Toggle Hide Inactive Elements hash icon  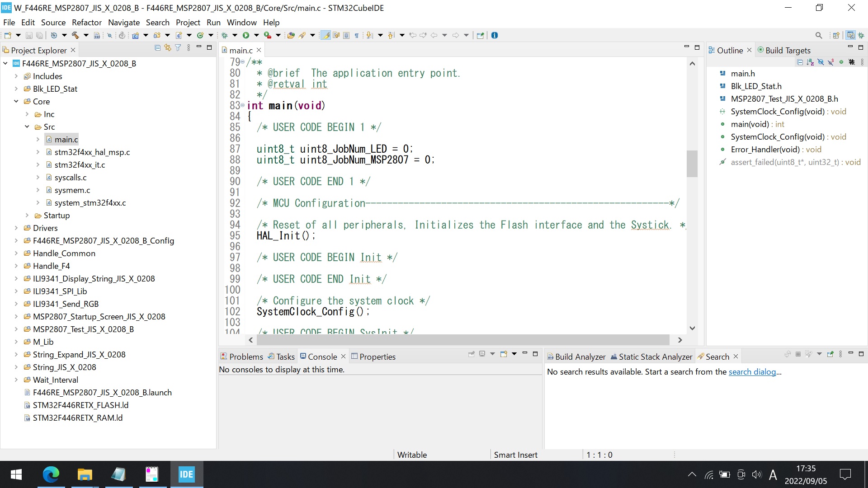click(852, 62)
